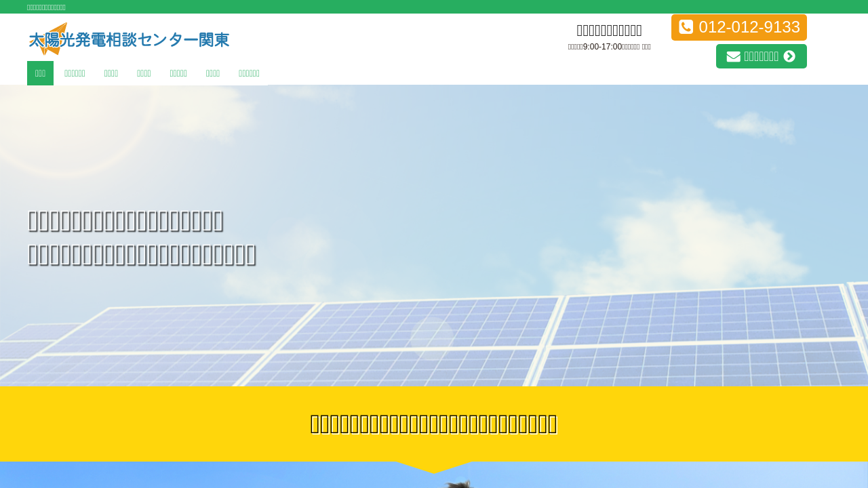This screenshot has width=868, height=488.
Task: Open the last item in the navigation menu
Action: [249, 73]
